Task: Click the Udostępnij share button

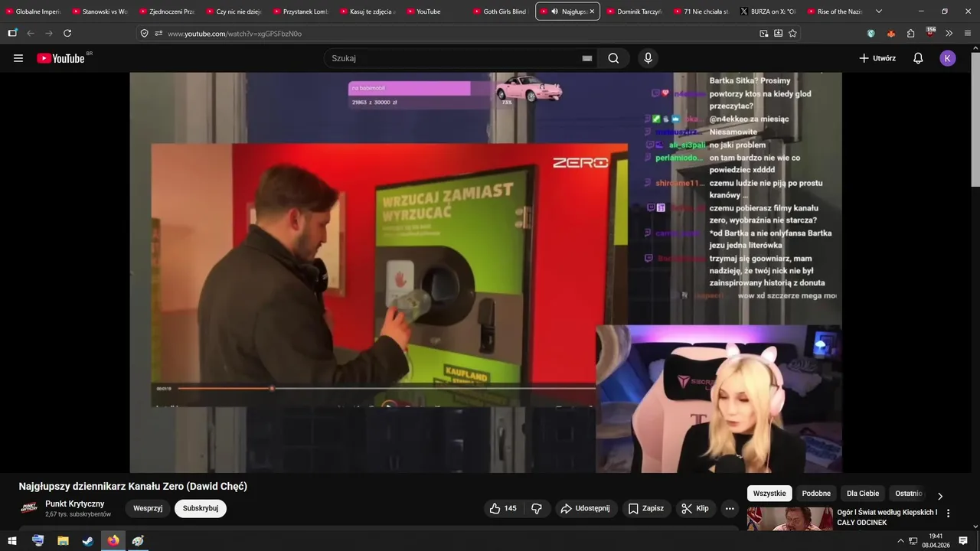Action: tap(585, 508)
